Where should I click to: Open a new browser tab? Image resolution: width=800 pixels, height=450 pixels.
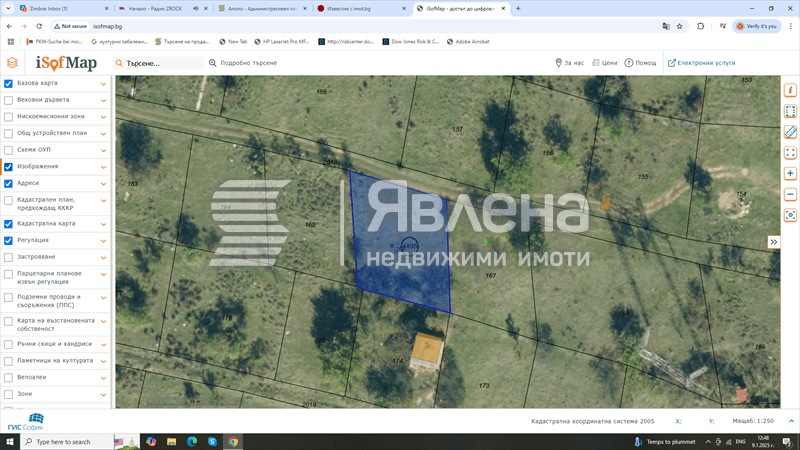[518, 9]
